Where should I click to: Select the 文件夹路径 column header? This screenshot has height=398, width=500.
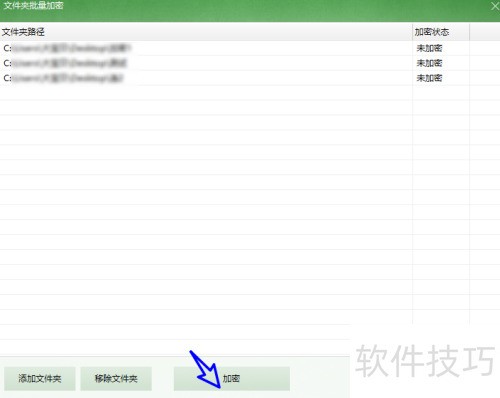(x=206, y=32)
